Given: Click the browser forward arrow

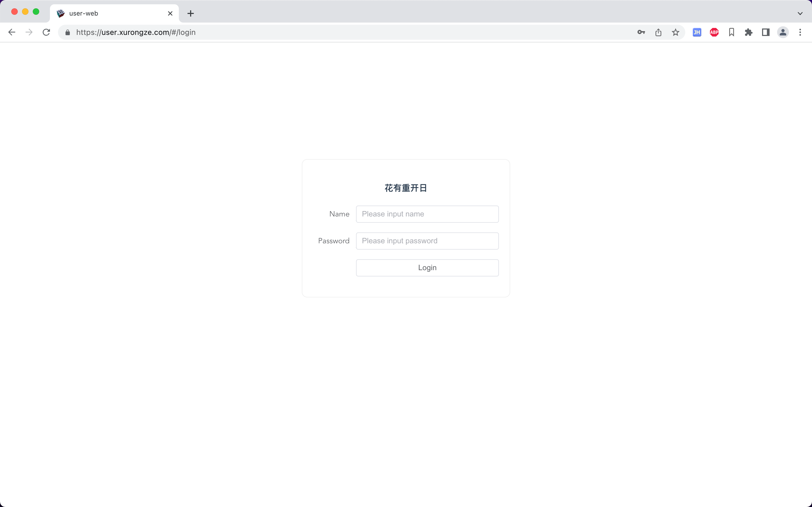Looking at the screenshot, I should [x=29, y=32].
